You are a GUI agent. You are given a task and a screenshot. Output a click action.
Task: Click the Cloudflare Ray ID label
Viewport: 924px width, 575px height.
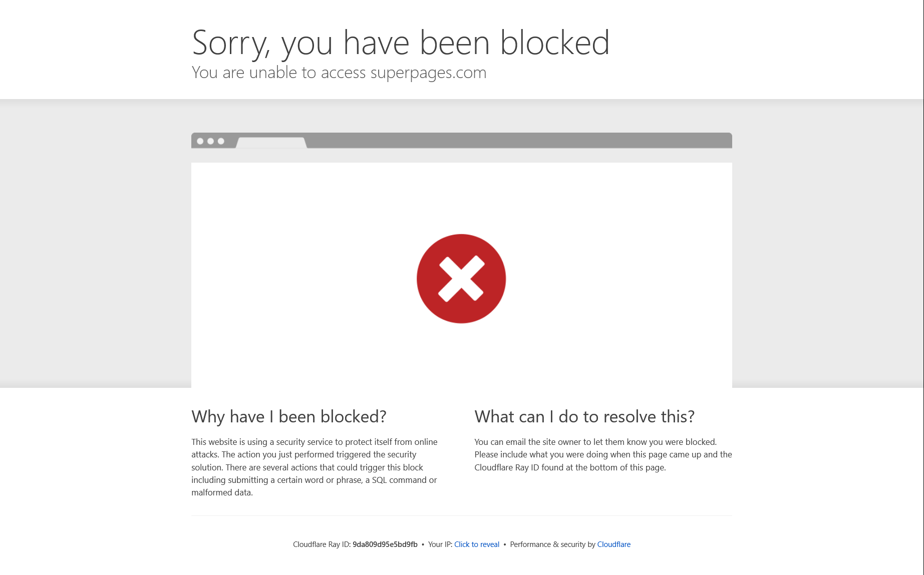322,544
